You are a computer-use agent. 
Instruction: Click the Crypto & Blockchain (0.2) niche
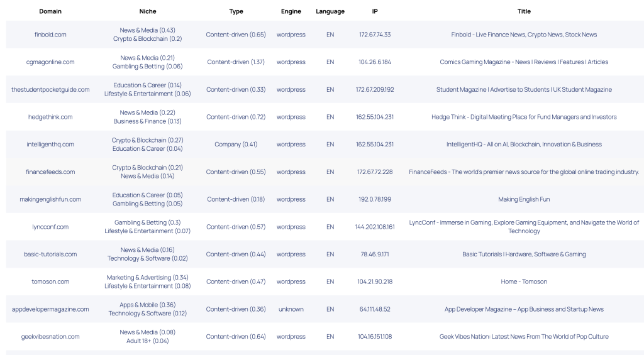[x=147, y=39]
